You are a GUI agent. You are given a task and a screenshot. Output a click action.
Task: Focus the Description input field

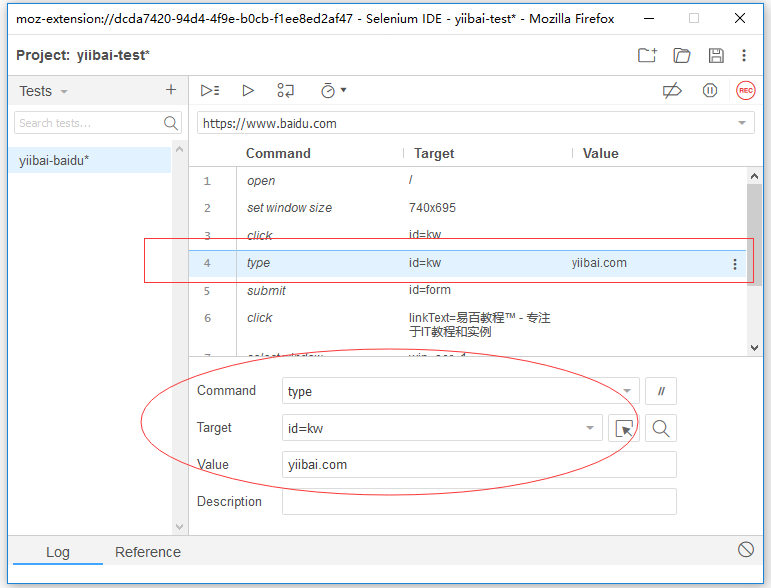coord(479,501)
